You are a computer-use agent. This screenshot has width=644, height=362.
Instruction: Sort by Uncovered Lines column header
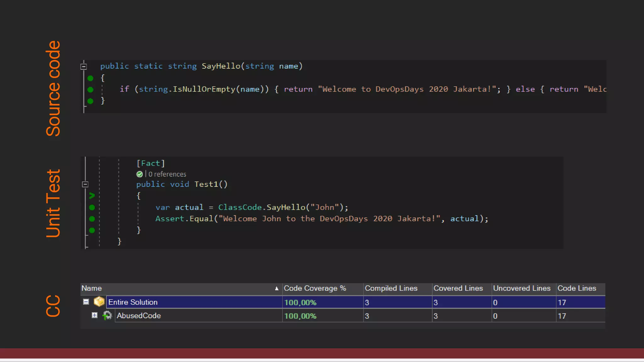(524, 288)
